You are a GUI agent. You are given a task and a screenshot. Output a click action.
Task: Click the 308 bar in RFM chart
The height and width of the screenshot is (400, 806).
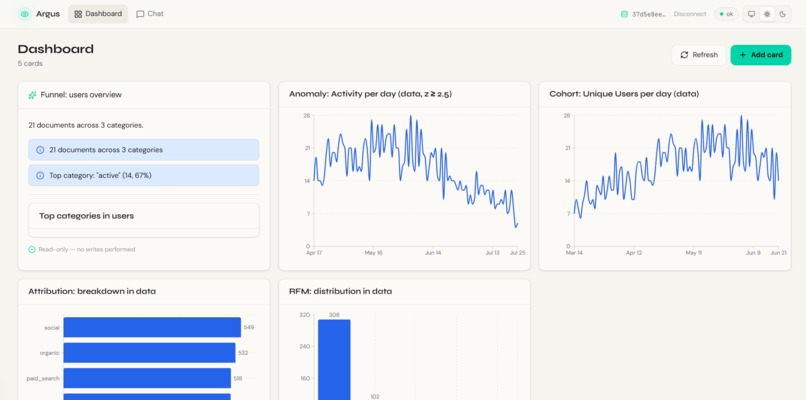(x=334, y=360)
